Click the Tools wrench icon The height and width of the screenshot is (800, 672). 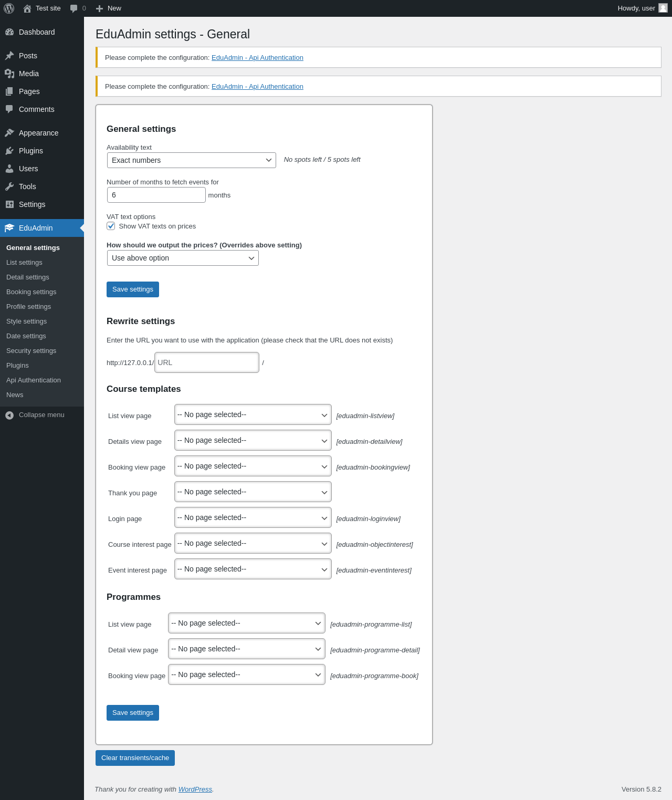[9, 186]
